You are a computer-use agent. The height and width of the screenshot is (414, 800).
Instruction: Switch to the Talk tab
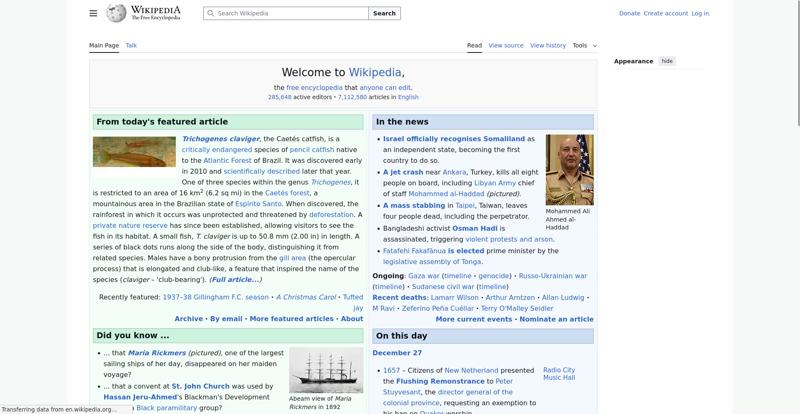131,45
